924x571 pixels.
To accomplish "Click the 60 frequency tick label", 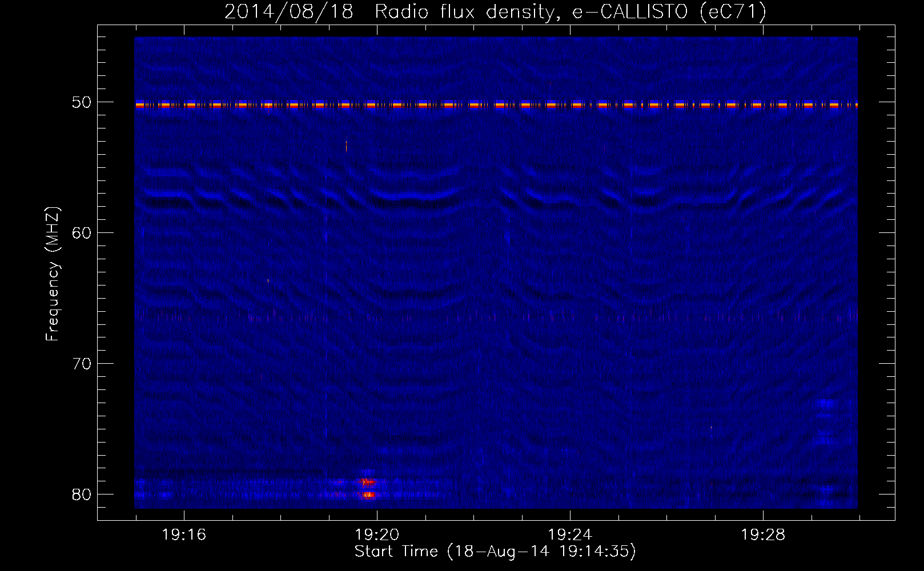I will coord(82,233).
